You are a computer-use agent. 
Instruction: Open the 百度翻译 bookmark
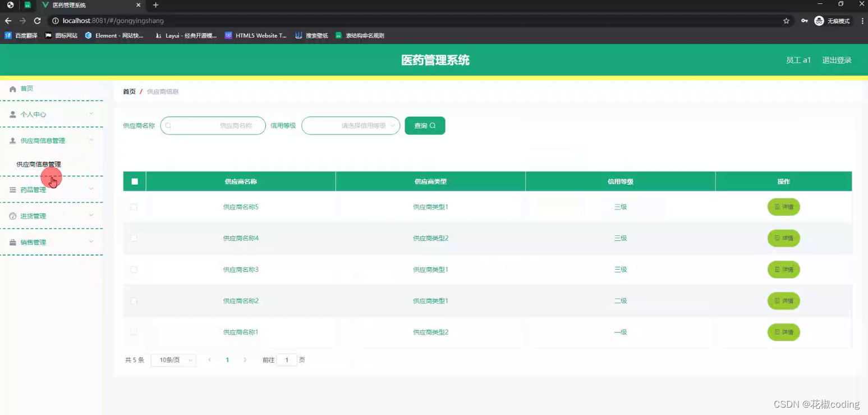click(x=21, y=35)
